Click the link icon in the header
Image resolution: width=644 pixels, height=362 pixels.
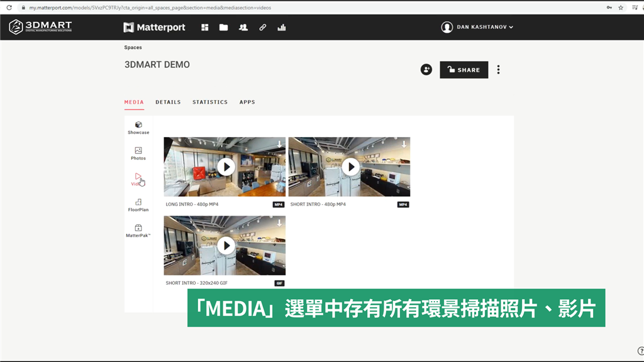(x=262, y=28)
